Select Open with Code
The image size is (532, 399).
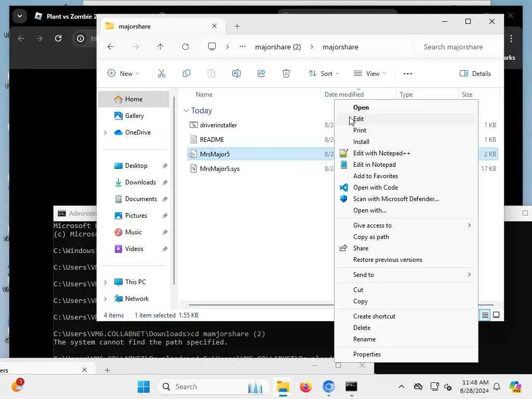(x=406, y=188)
